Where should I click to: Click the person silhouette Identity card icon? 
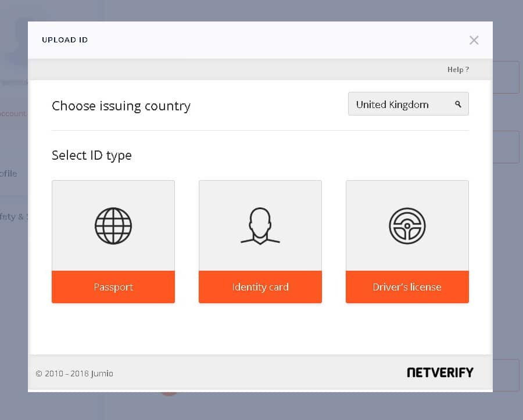coord(260,225)
